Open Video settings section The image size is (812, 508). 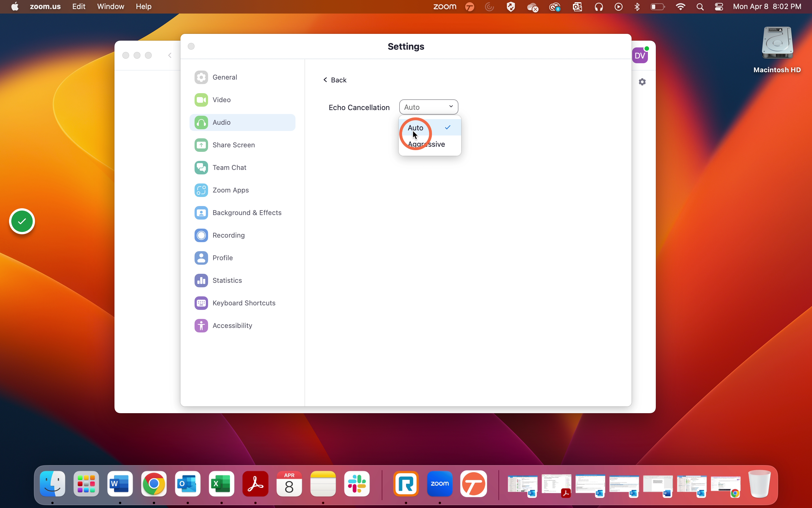coord(242,100)
